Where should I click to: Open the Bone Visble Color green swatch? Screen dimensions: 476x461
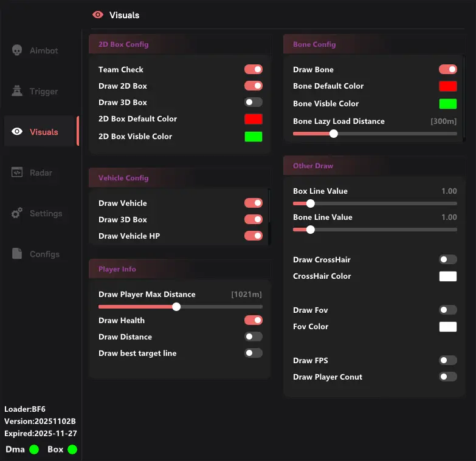[x=448, y=104]
